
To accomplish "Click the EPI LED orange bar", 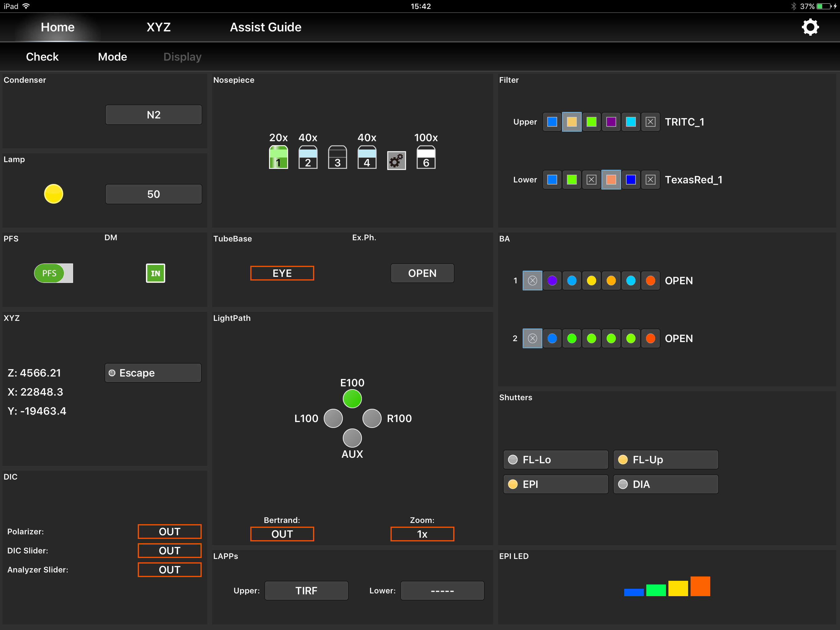I will [x=700, y=586].
